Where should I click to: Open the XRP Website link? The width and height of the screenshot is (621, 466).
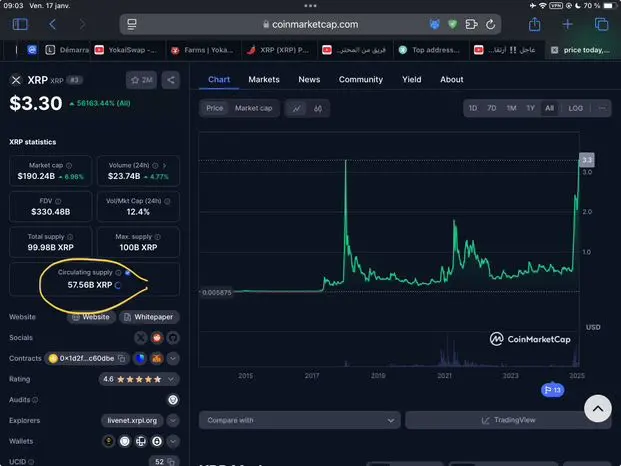click(91, 317)
